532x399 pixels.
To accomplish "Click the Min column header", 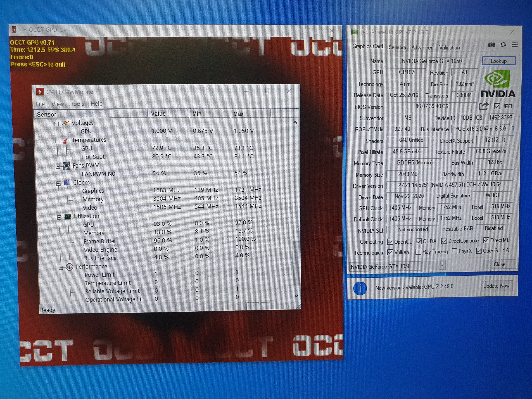I will point(210,113).
